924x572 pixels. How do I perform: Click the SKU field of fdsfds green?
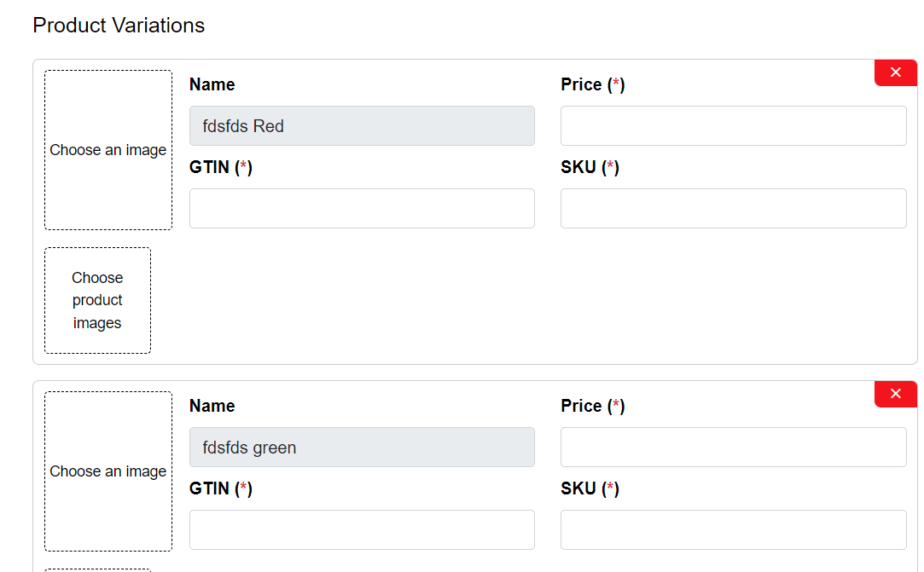coord(733,529)
